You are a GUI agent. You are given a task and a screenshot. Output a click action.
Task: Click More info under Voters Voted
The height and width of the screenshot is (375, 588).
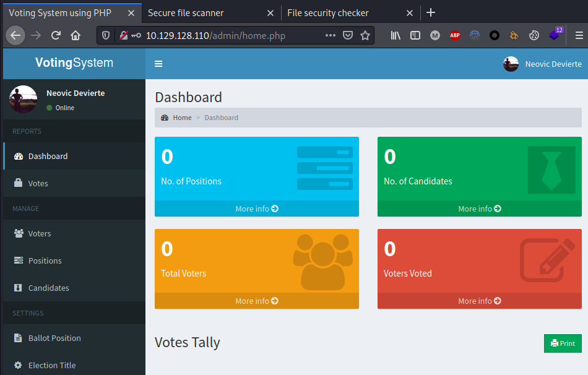coord(479,301)
